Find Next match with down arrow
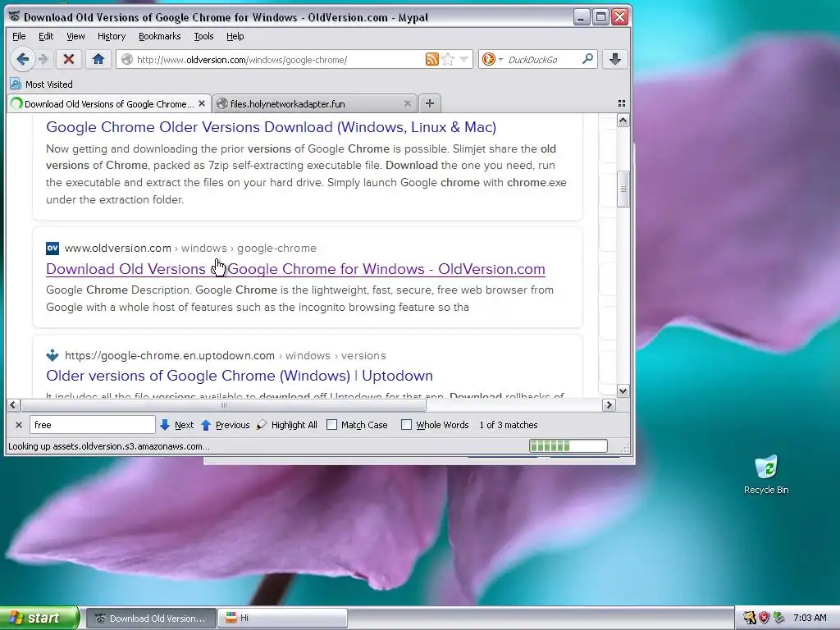 (177, 425)
